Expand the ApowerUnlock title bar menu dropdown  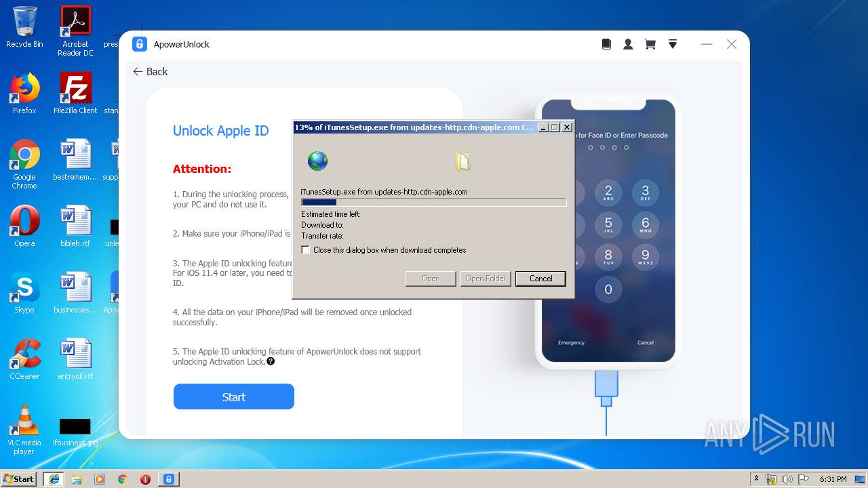tap(673, 44)
